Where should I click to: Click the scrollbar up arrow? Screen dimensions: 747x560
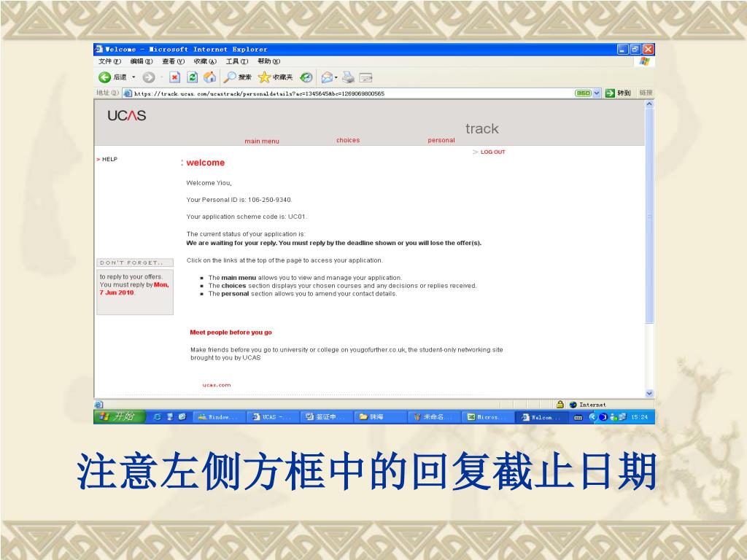coord(649,104)
